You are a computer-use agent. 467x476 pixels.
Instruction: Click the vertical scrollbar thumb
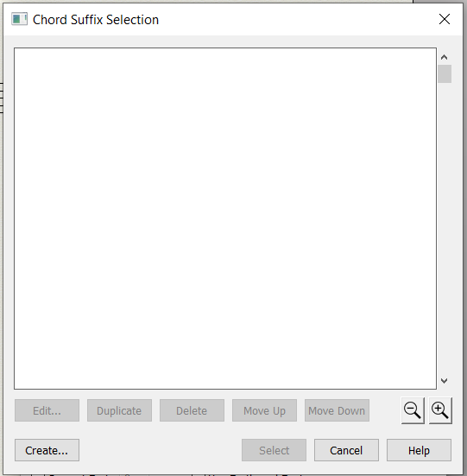[445, 73]
